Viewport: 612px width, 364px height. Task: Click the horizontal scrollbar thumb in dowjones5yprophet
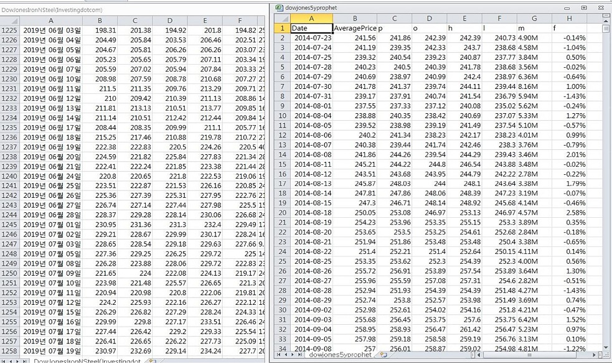529,355
